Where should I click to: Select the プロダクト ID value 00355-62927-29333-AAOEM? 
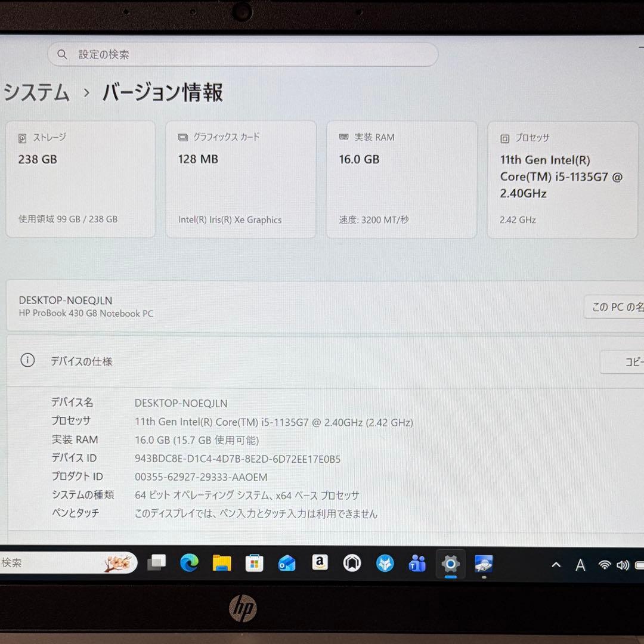click(x=201, y=477)
